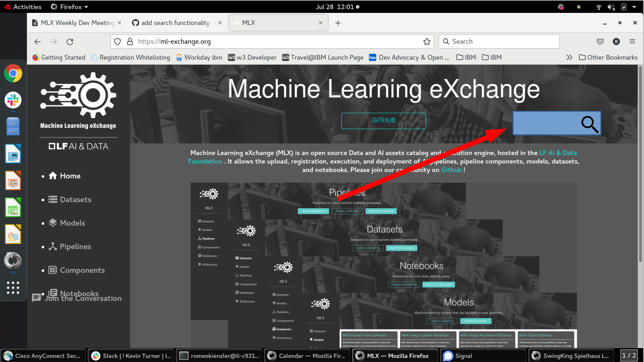Image resolution: width=644 pixels, height=362 pixels.
Task: Select Pipelines from the MLX navigation
Action: tap(53, 246)
